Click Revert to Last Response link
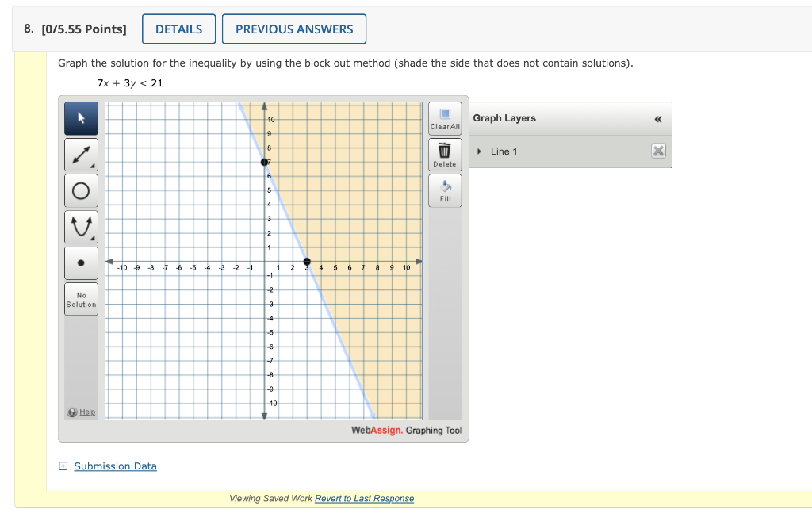 [364, 498]
